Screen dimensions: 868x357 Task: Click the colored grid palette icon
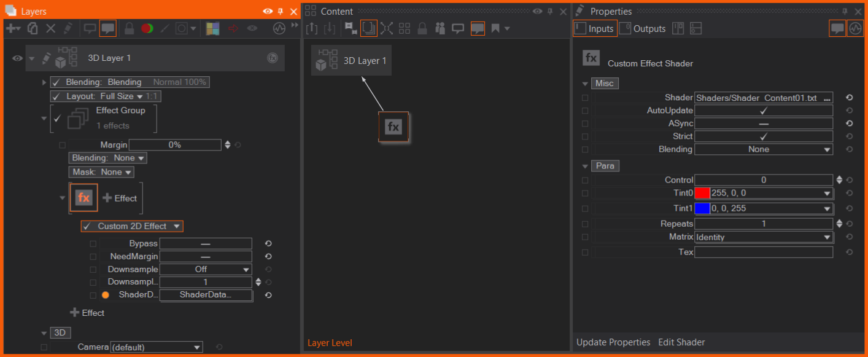click(212, 28)
